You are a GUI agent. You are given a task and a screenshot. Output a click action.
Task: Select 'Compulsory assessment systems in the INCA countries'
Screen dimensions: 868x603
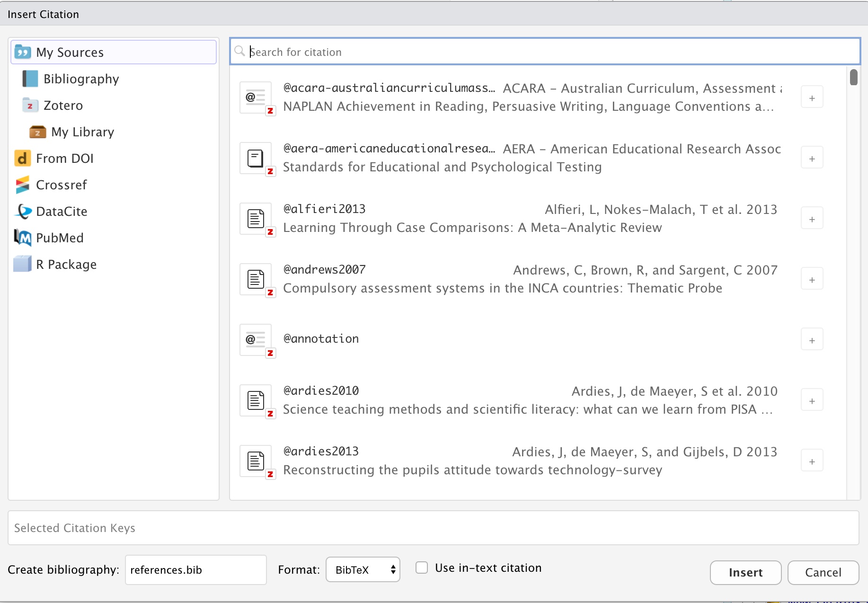click(x=503, y=288)
